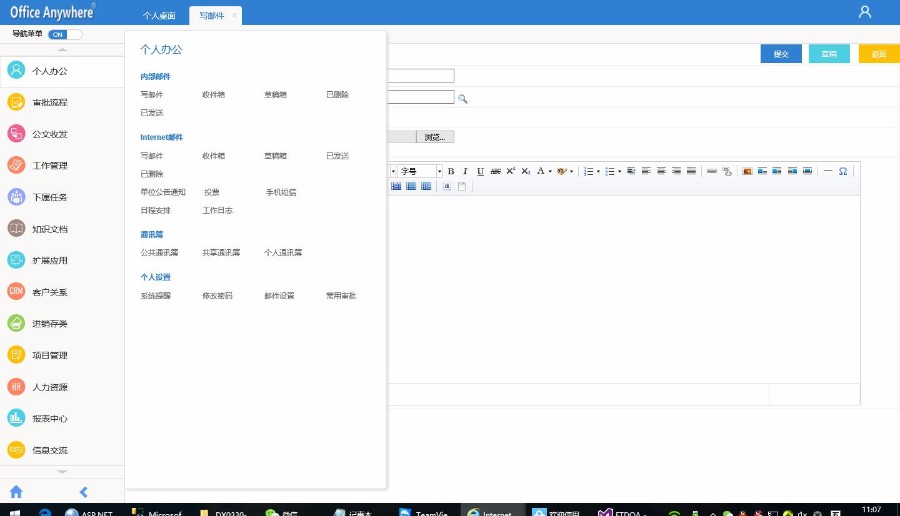
Task: Click the cyan draft button
Action: tap(829, 54)
